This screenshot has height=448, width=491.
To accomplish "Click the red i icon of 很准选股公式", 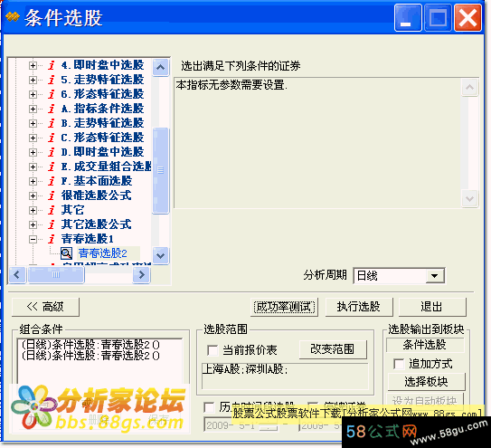I will click(52, 195).
